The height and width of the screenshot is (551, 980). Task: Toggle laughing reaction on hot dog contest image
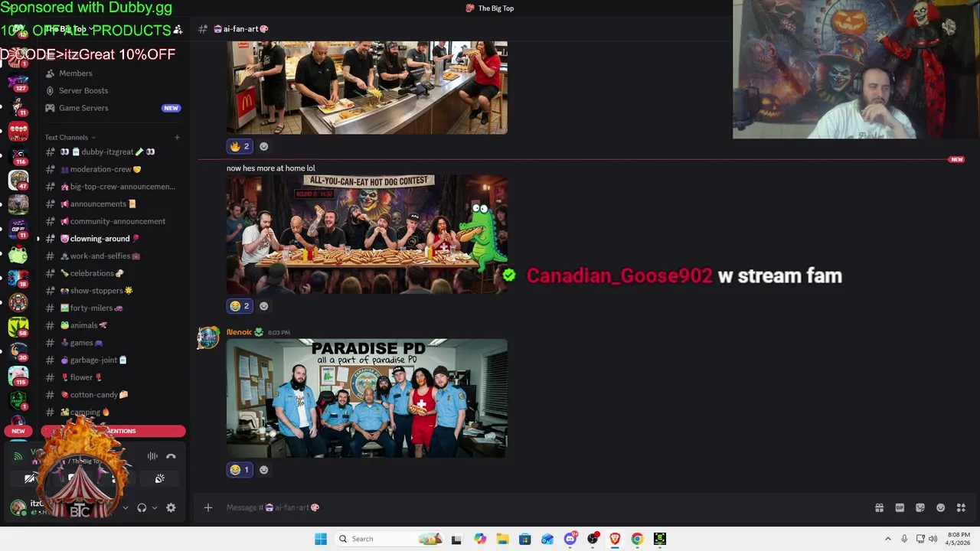240,306
